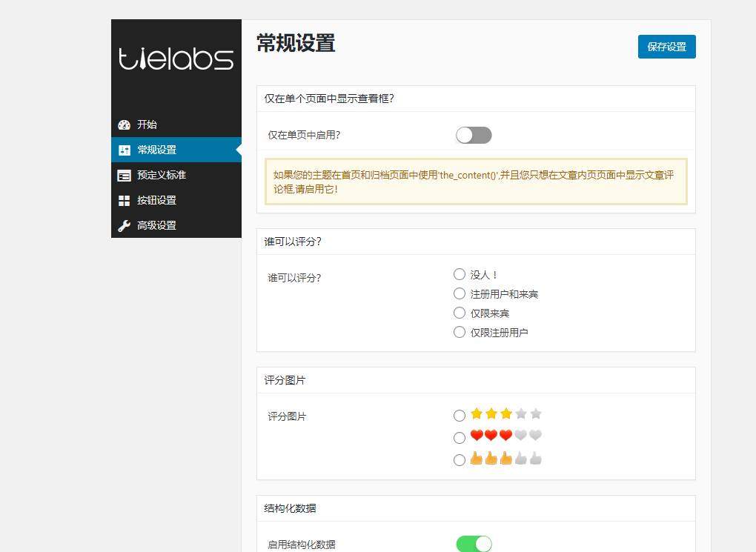This screenshot has width=756, height=552.
Task: Open the 高级设置 section
Action: (x=176, y=225)
